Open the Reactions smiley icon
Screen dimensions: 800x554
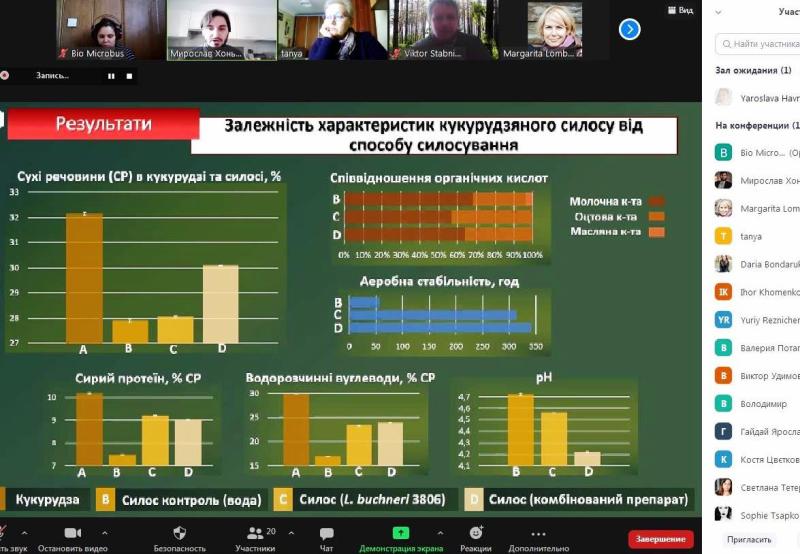(x=476, y=533)
